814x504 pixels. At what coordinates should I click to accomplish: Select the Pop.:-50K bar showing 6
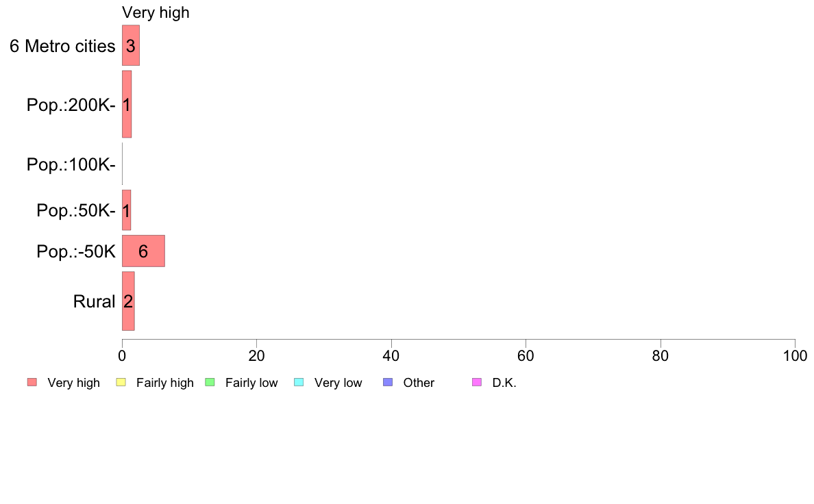[x=143, y=251]
